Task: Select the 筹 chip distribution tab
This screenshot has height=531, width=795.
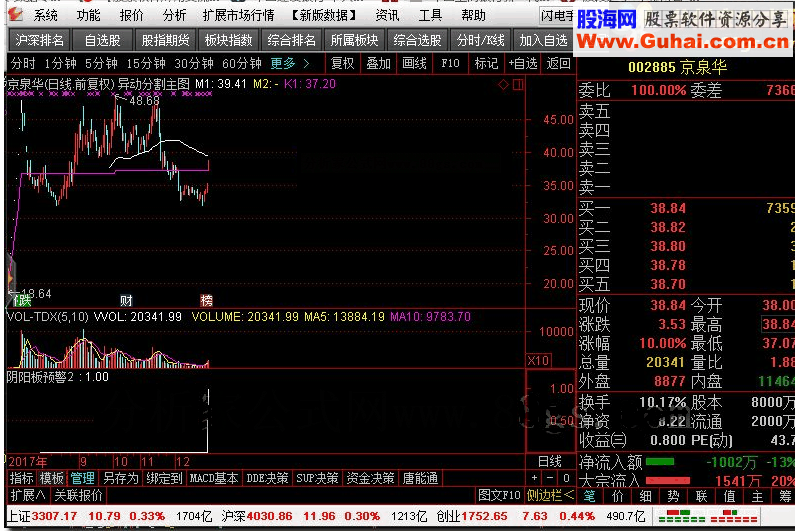Action: click(x=785, y=495)
